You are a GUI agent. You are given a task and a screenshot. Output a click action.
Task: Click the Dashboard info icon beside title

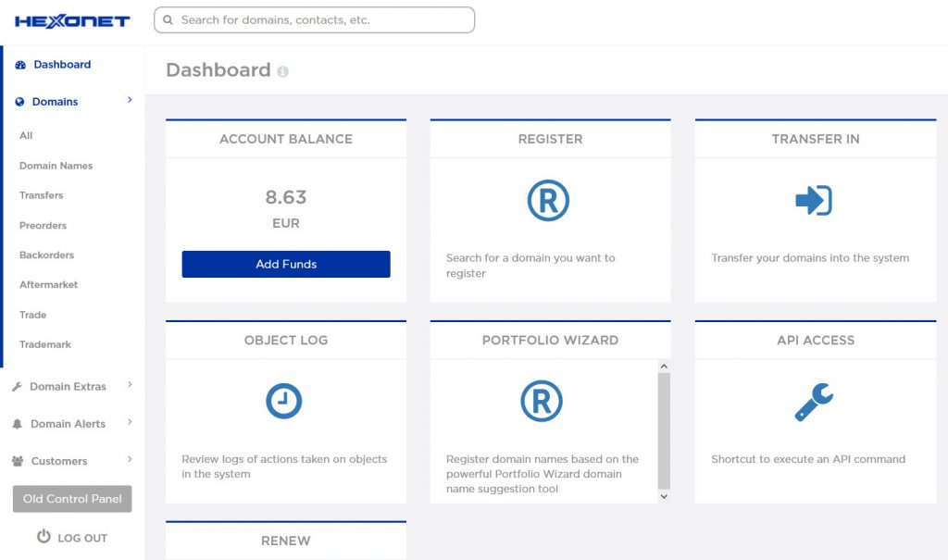point(282,71)
